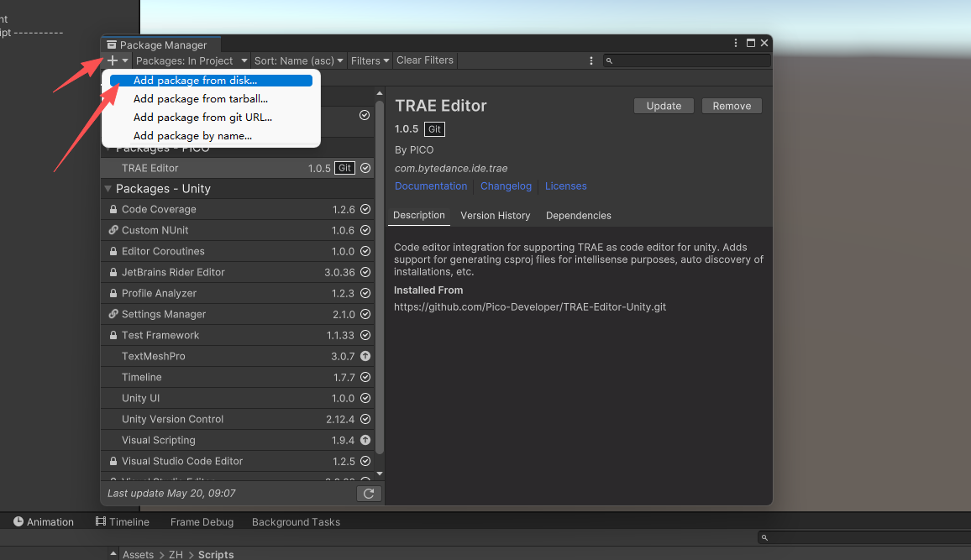Viewport: 971px width, 560px height.
Task: Select the Custom NUnit package
Action: [x=237, y=230]
